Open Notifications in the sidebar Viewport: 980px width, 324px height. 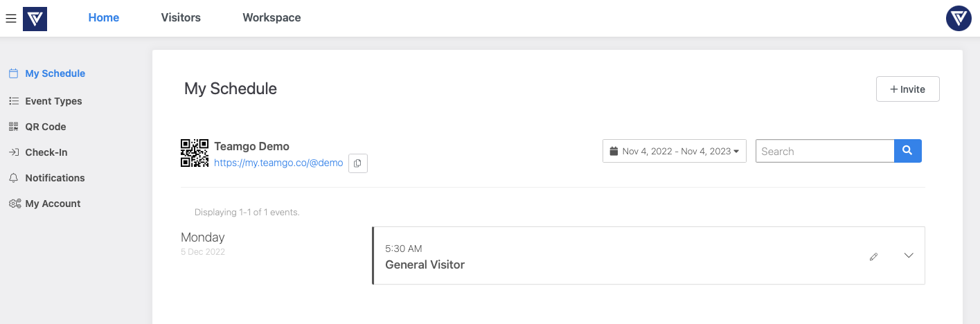pos(55,178)
